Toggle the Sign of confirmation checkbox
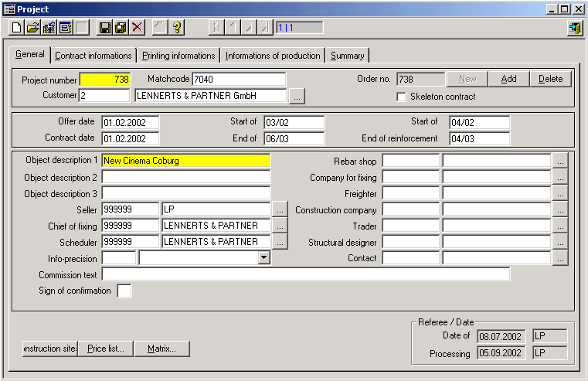Viewport: 588px width, 381px height. 124,291
